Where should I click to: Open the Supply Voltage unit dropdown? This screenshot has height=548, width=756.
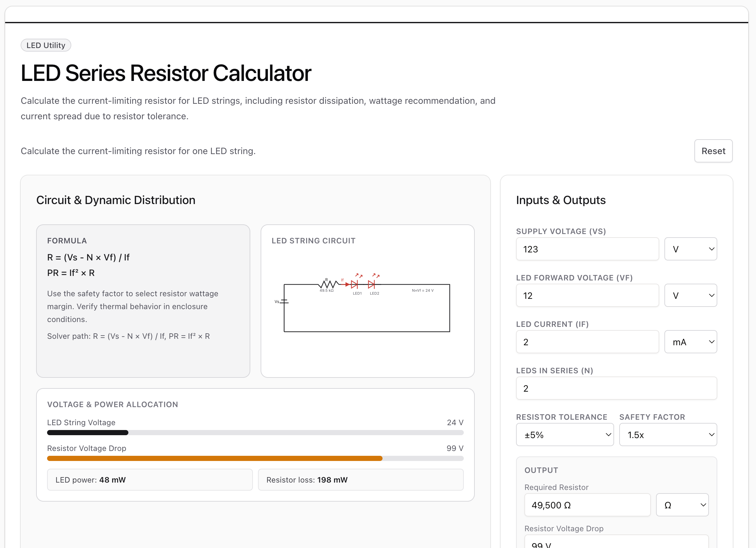tap(690, 249)
